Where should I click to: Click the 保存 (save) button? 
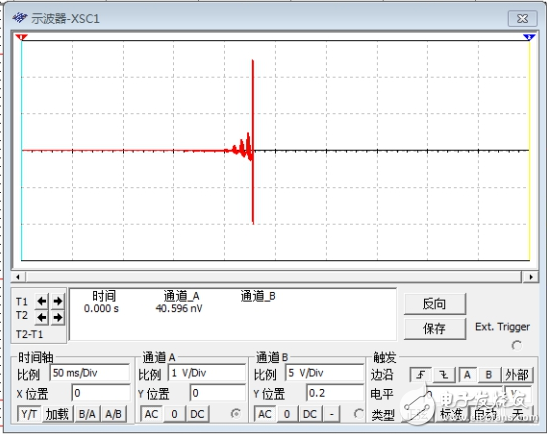pos(435,329)
